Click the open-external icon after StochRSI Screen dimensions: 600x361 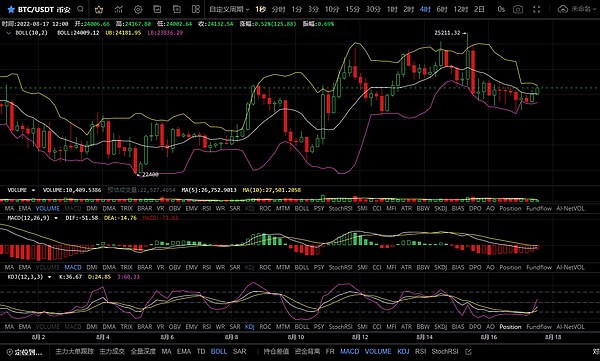tap(468, 351)
